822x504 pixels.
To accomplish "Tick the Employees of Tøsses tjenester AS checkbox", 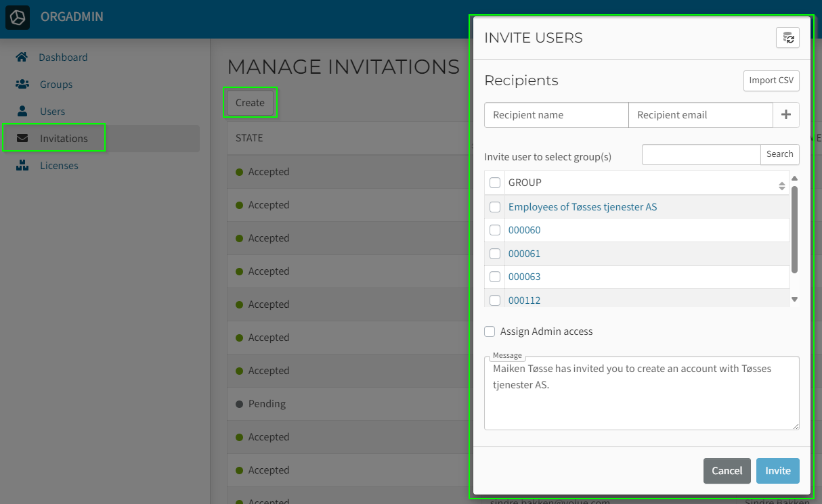I will [x=495, y=207].
